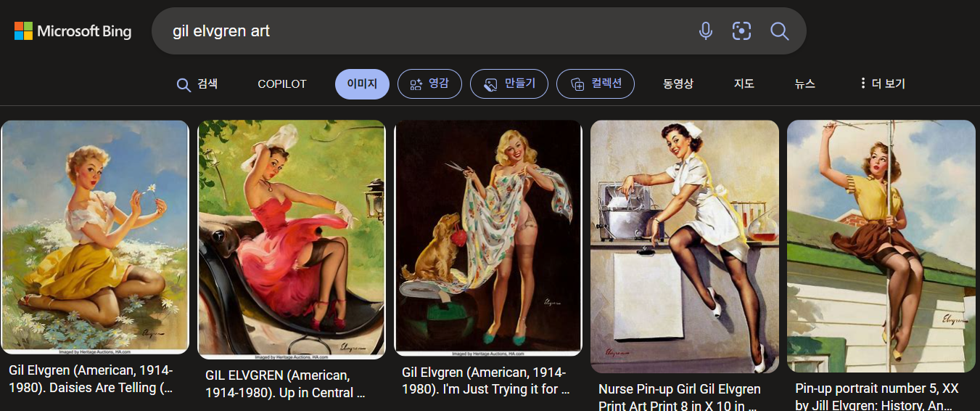This screenshot has height=411, width=980.
Task: Select the 이미지 tab
Action: click(362, 84)
